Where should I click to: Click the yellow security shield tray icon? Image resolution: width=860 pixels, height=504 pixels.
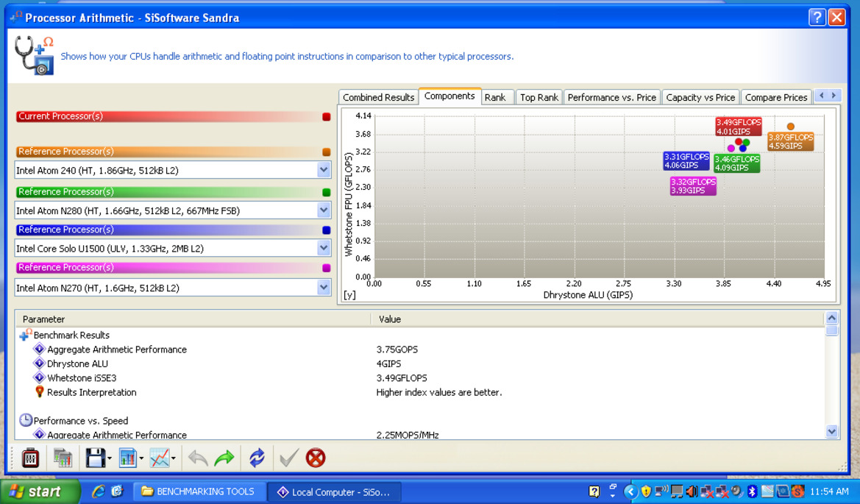[646, 491]
